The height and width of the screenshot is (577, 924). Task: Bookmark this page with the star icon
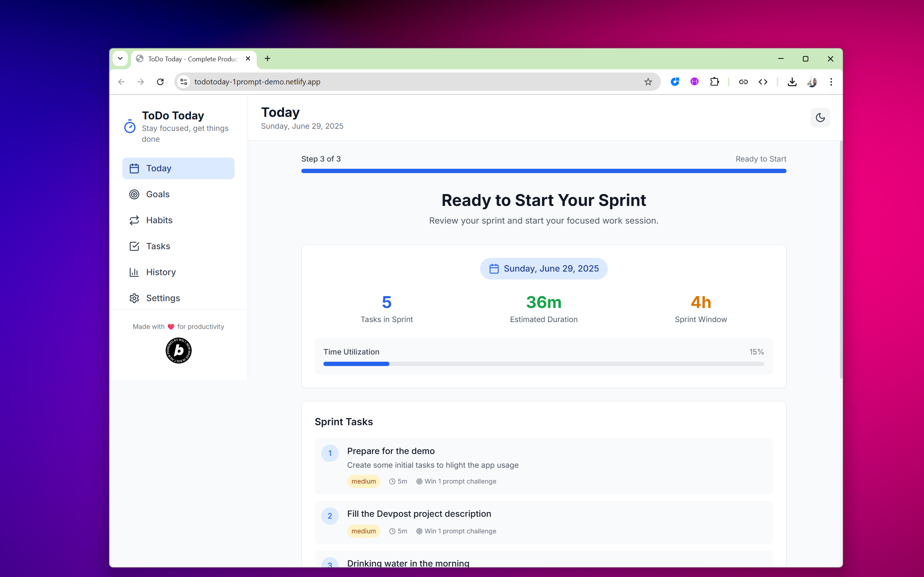(648, 82)
